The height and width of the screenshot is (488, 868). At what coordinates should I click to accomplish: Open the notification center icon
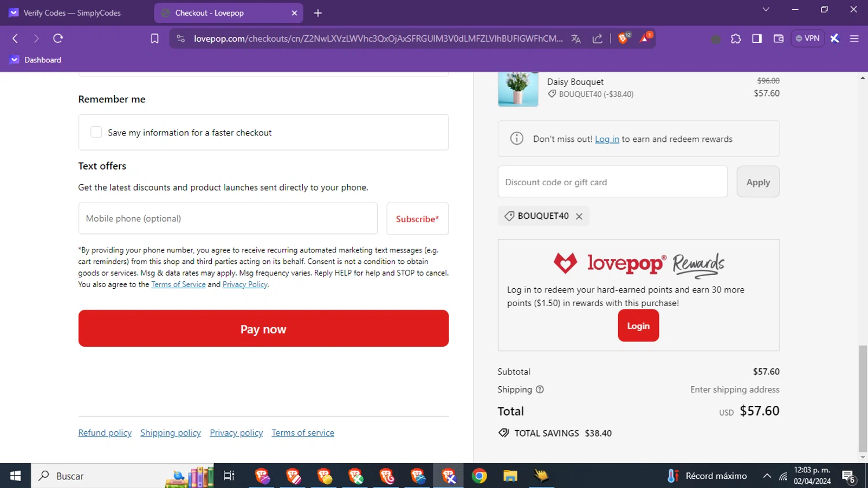point(849,476)
